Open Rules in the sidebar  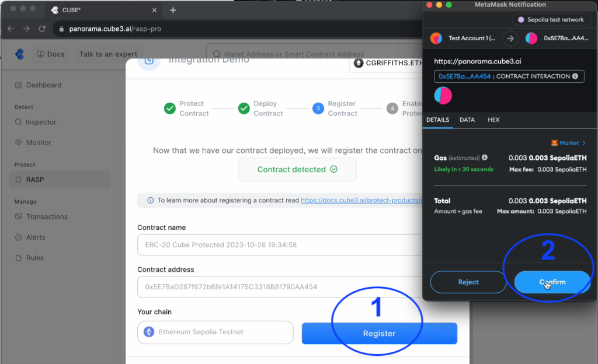click(x=60, y=258)
